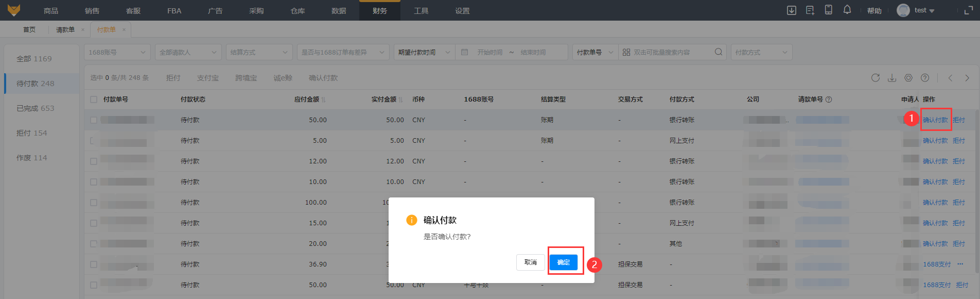The height and width of the screenshot is (299, 980).
Task: Click the 跨境宝 batch action button
Action: click(x=246, y=78)
